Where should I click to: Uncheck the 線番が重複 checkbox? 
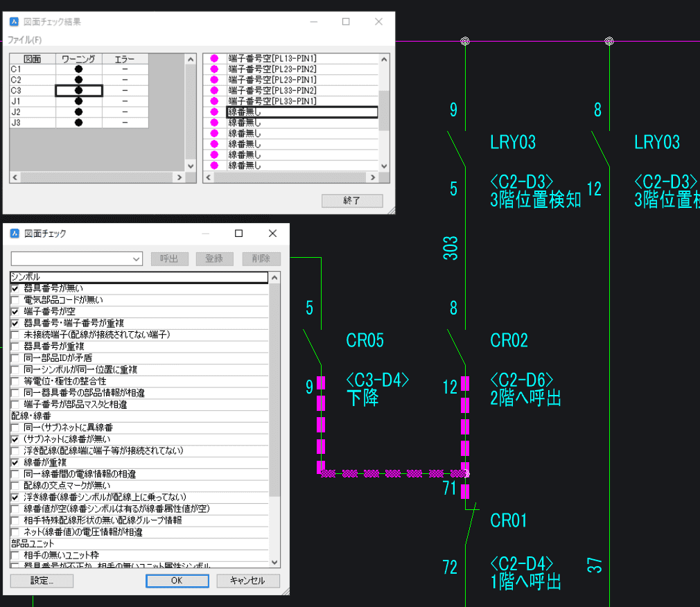coord(15,462)
